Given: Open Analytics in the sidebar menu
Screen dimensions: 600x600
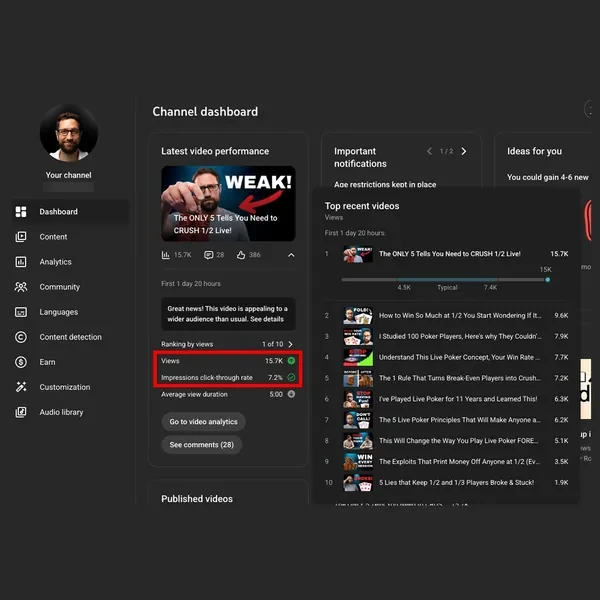Looking at the screenshot, I should pos(70,262).
